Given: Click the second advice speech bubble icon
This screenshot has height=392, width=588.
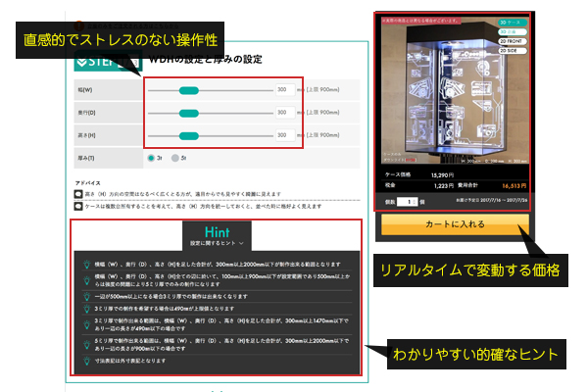Looking at the screenshot, I should [x=78, y=205].
